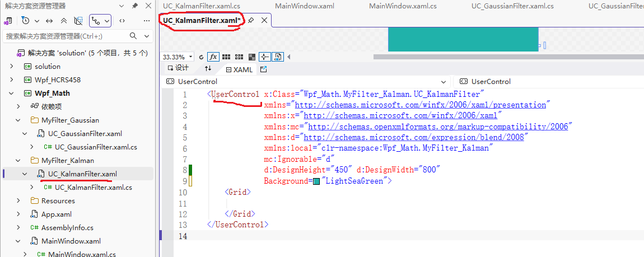
Task: Select UC_GaussianFilter.xaml.cs in tree
Action: [x=96, y=147]
